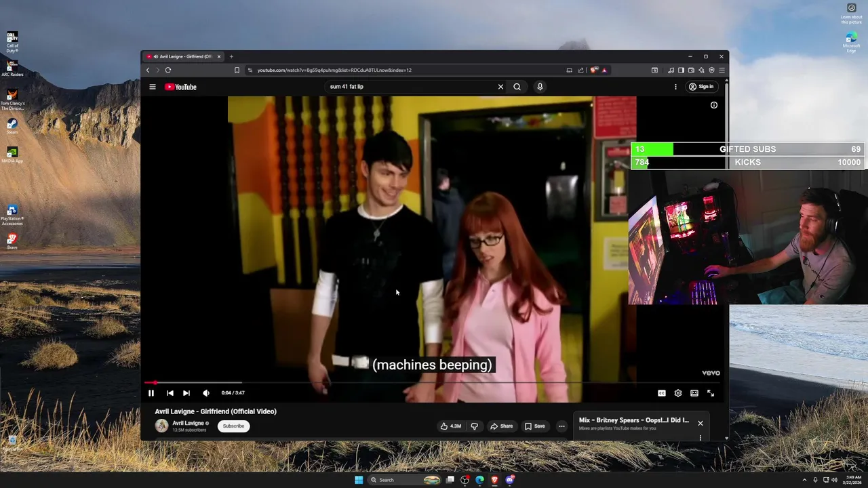Close the Avril Lavigne browser tab
868x488 pixels.
(x=218, y=57)
